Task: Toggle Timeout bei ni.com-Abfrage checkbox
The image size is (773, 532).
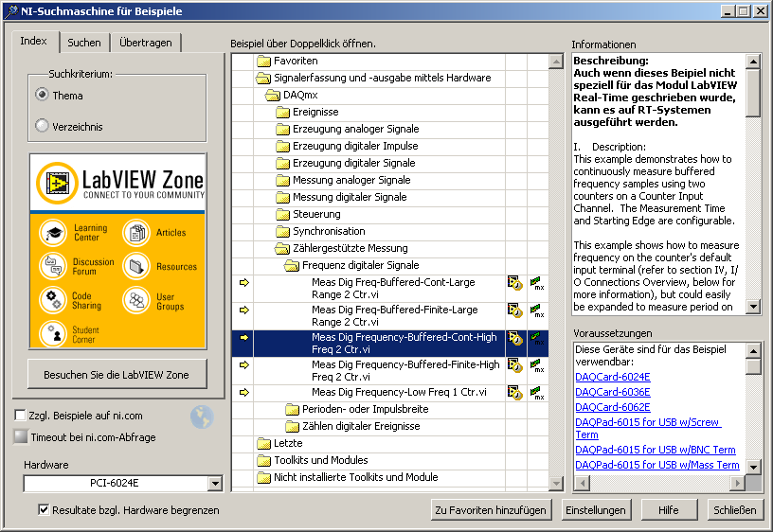Action: coord(21,436)
